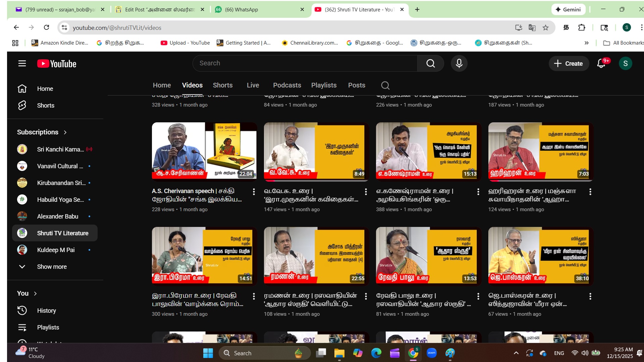Open the YouTube hamburger guide menu
Viewport: 644px width, 362px height.
(x=22, y=63)
